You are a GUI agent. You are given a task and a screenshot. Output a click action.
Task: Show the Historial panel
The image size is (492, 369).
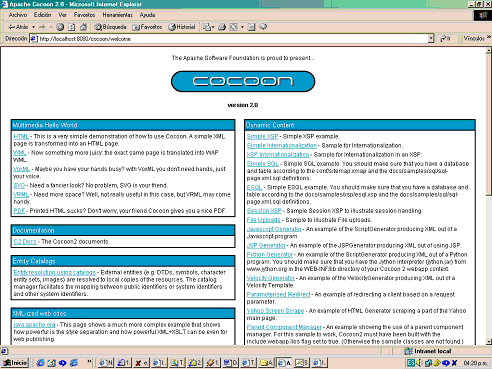coord(182,27)
